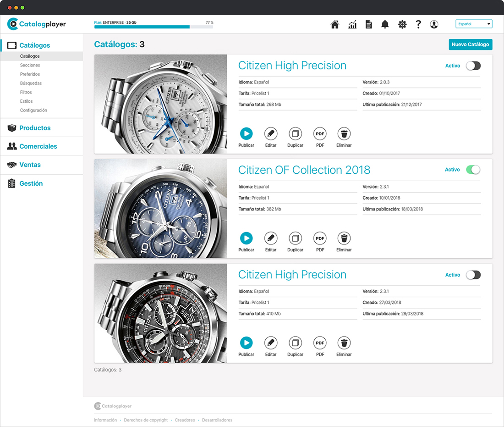
Task: Open Secciones in the sidebar
Action: coord(30,65)
